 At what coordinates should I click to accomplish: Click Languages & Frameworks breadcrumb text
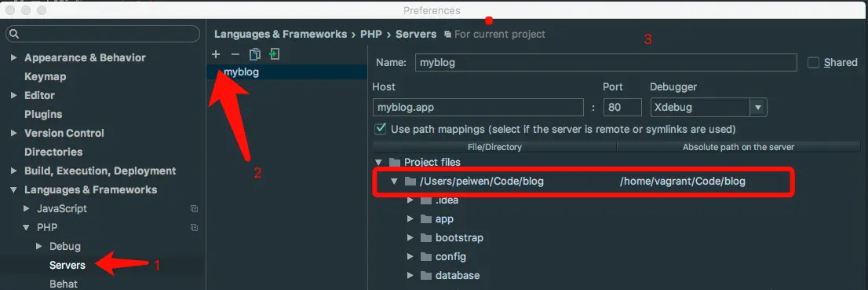pyautogui.click(x=281, y=35)
